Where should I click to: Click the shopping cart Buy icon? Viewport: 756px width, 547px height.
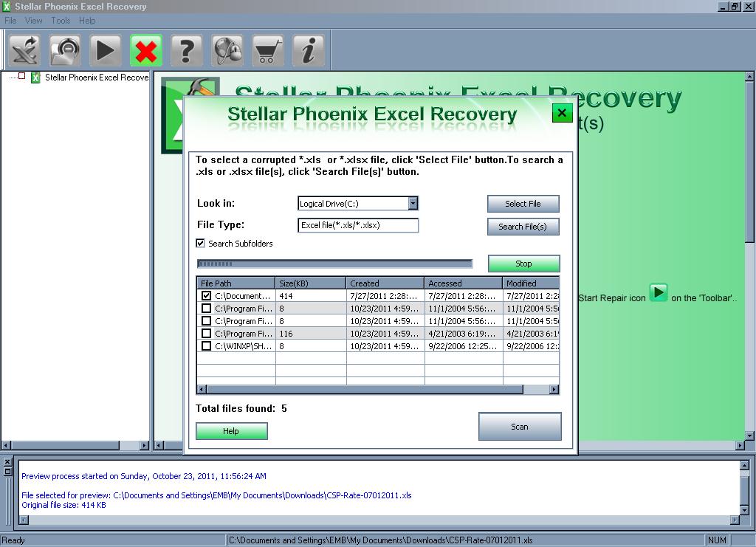pos(268,50)
